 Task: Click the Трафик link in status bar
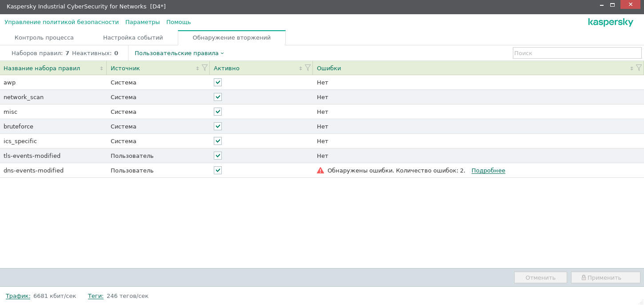coord(18,296)
